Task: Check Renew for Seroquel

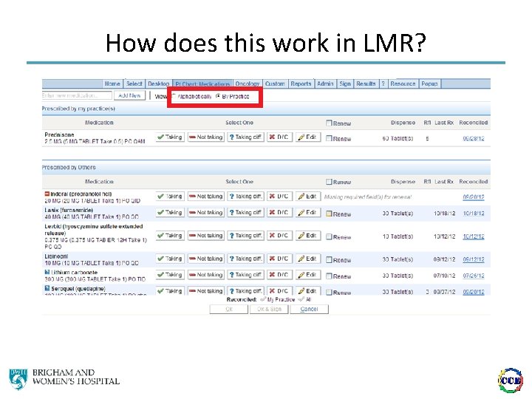Action: tap(329, 292)
